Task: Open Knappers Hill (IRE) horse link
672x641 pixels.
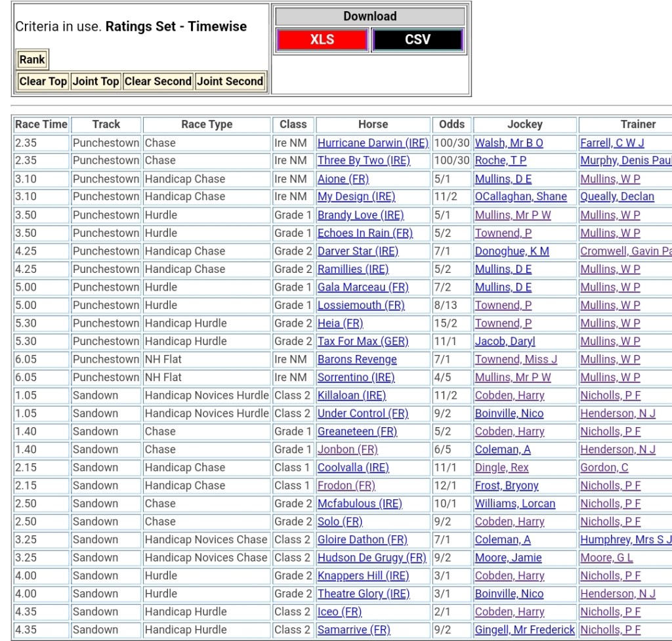Action: click(x=363, y=575)
